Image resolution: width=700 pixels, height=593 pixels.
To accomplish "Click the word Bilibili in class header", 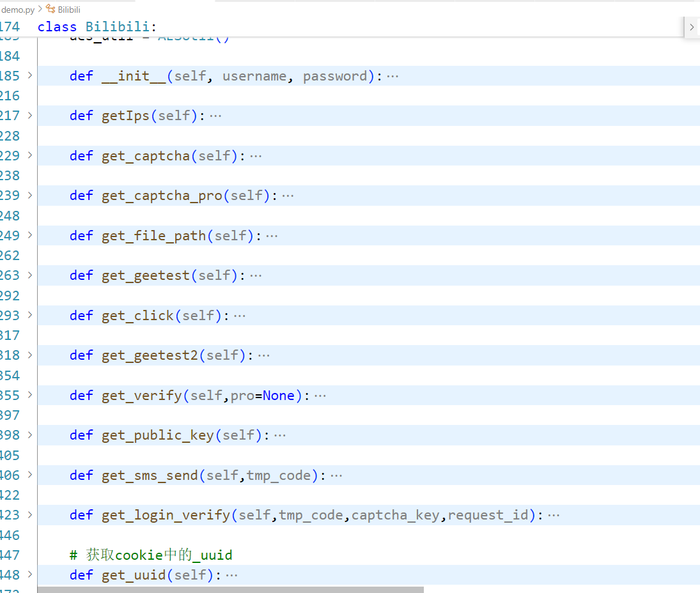I will point(118,27).
